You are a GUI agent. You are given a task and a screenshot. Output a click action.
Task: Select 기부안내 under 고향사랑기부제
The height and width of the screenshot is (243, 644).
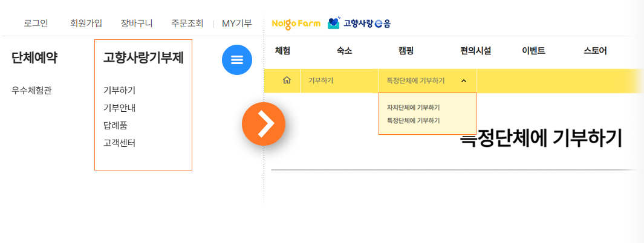pos(120,108)
